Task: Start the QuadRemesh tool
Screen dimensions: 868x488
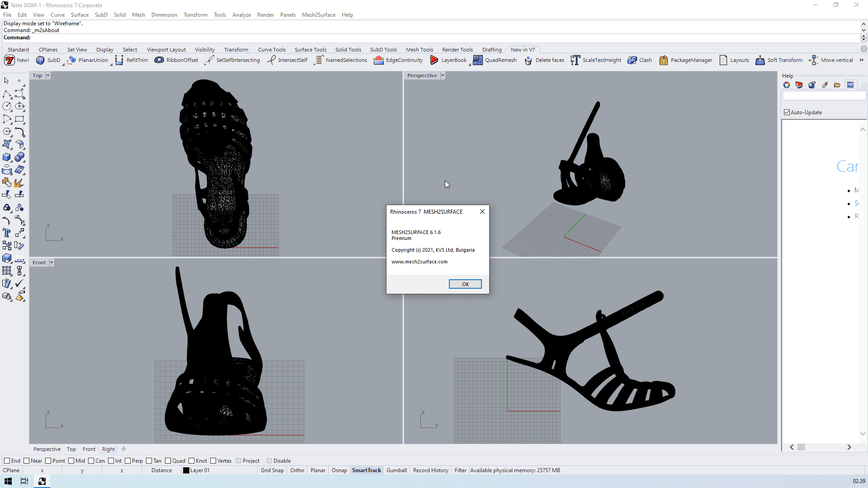Action: tap(495, 60)
